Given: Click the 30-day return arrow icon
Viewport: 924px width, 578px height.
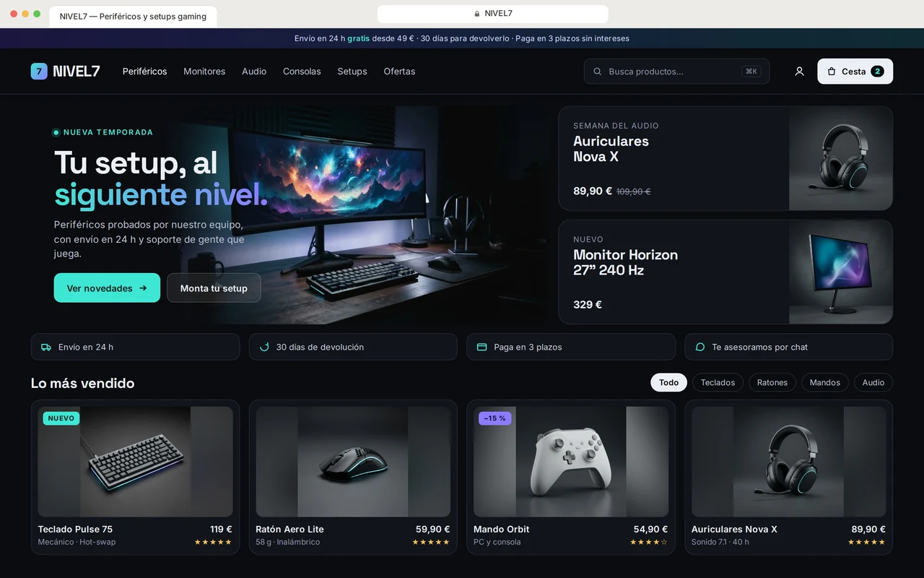Looking at the screenshot, I should [264, 347].
